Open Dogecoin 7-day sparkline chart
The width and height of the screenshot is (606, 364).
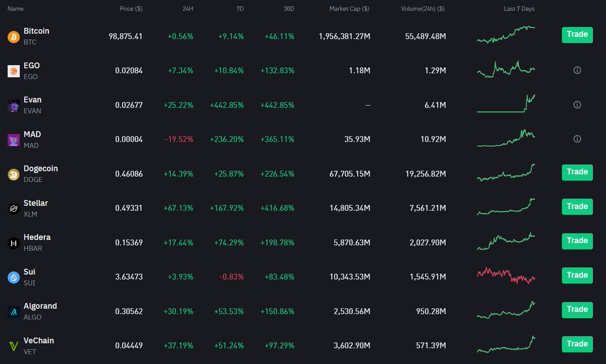[506, 172]
